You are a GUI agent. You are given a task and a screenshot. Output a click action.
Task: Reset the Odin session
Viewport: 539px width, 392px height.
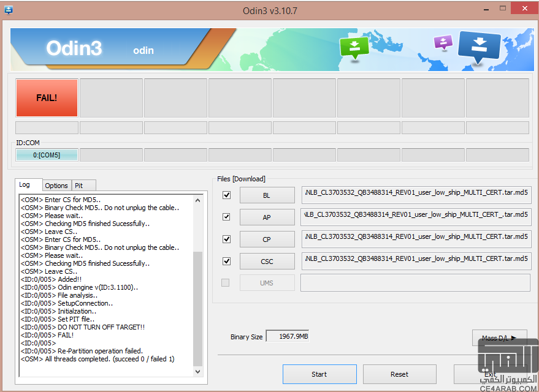coord(399,374)
